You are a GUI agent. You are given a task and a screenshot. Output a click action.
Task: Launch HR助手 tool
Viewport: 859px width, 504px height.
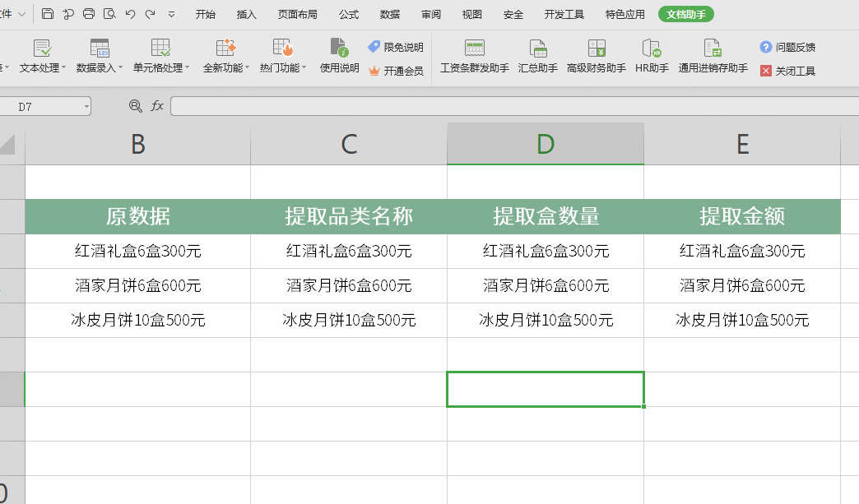[652, 56]
